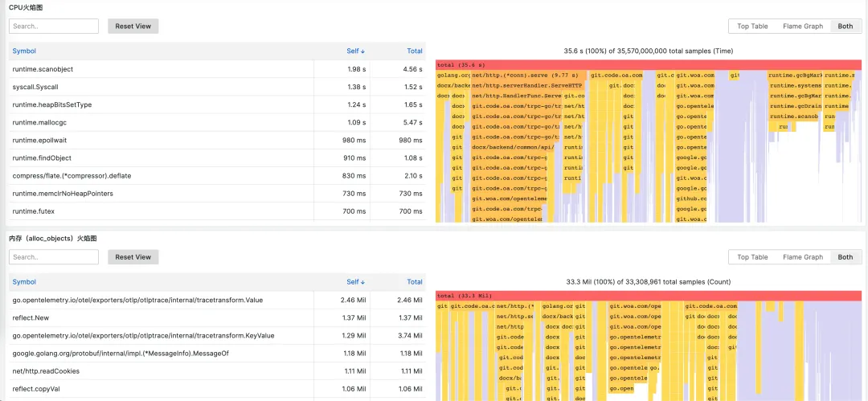868x401 pixels.
Task: Focus the CPU flame graph search box
Action: [x=54, y=26]
